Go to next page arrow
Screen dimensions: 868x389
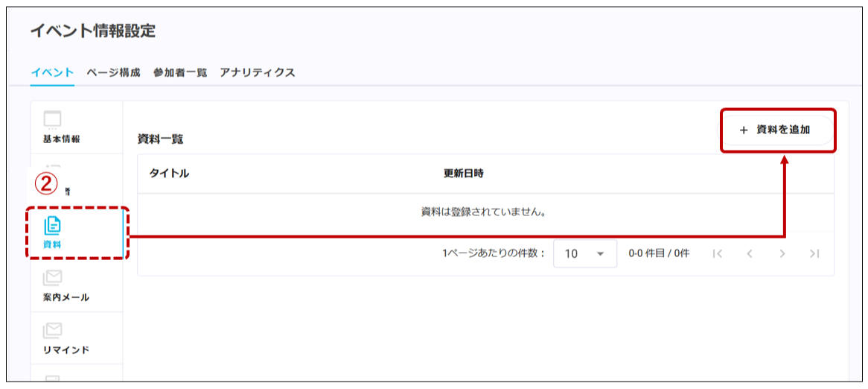pyautogui.click(x=782, y=254)
